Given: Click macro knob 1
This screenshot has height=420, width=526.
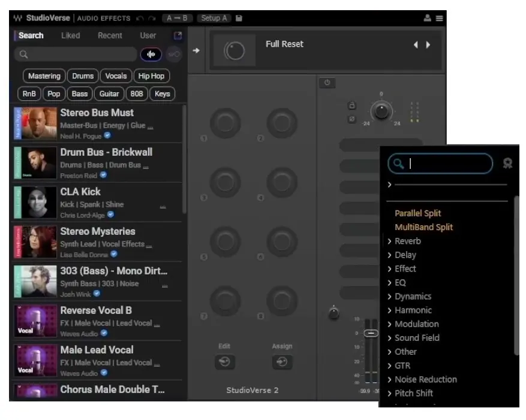Looking at the screenshot, I should click(x=226, y=123).
